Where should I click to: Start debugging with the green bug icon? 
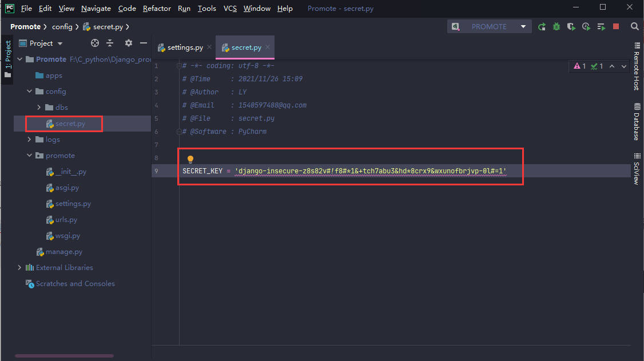pos(556,27)
